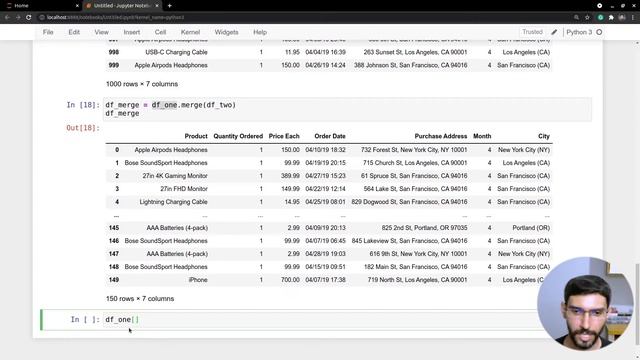Click row index 999 in the upper table
This screenshot has width=640, height=360.
114,65
